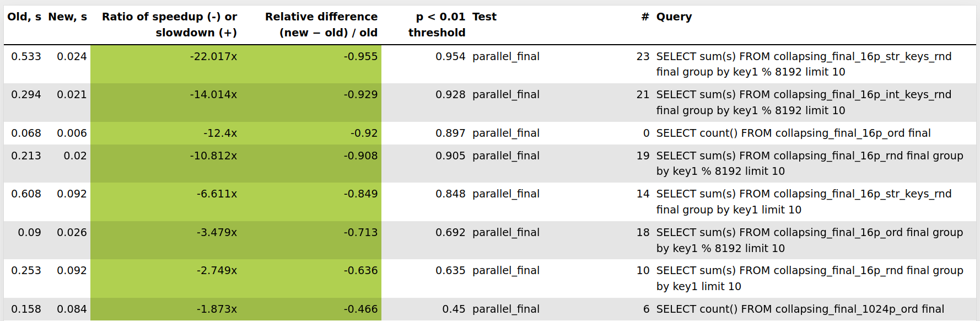Click the "Test" column header
Screen dimensions: 980x321
tap(484, 17)
